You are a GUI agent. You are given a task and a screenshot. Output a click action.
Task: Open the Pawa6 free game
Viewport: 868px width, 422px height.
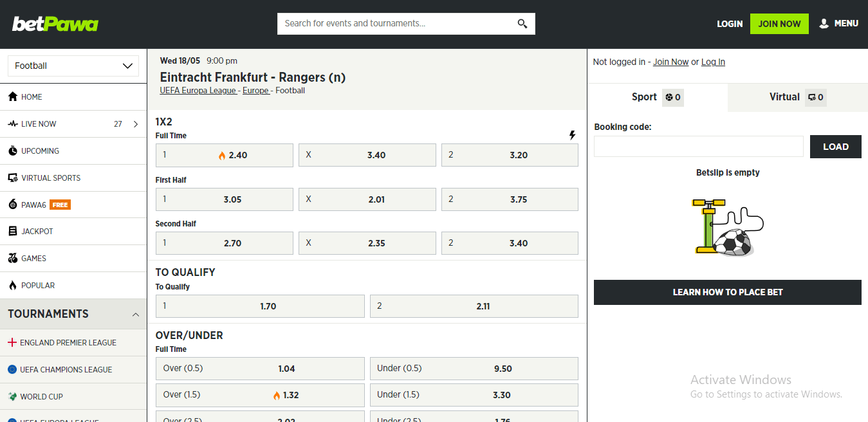73,205
